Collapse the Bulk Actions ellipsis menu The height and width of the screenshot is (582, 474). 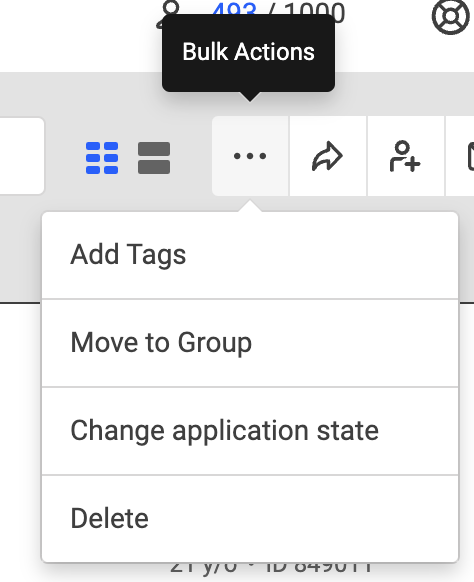[250, 156]
